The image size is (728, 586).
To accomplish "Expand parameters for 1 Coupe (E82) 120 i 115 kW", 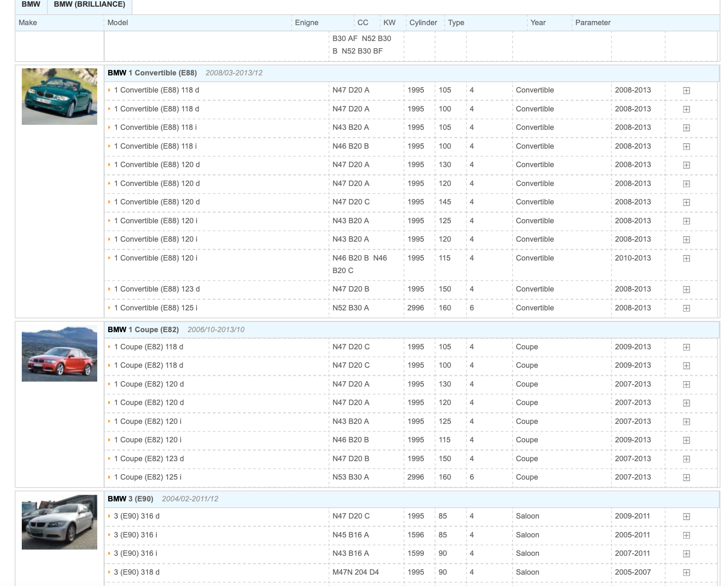I will (686, 440).
